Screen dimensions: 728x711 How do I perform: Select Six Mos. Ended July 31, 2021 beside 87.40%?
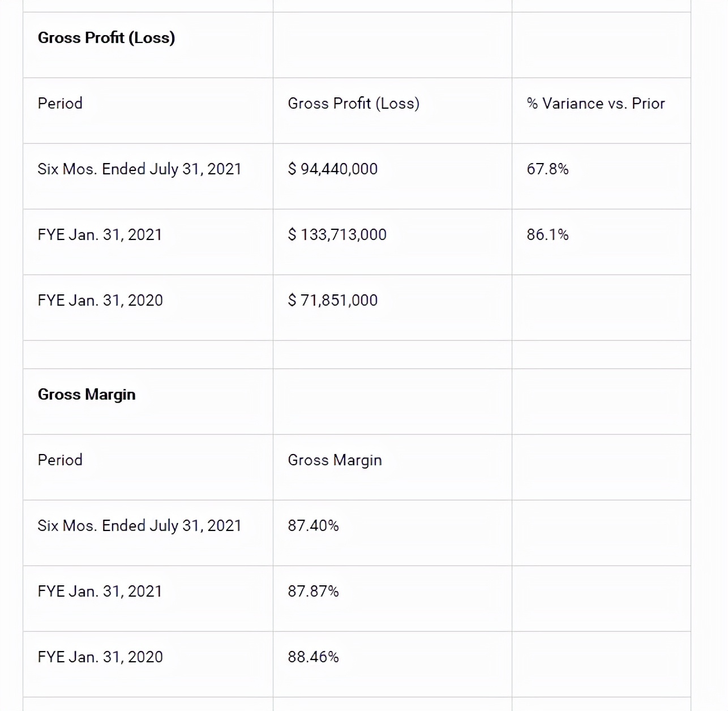(x=139, y=526)
